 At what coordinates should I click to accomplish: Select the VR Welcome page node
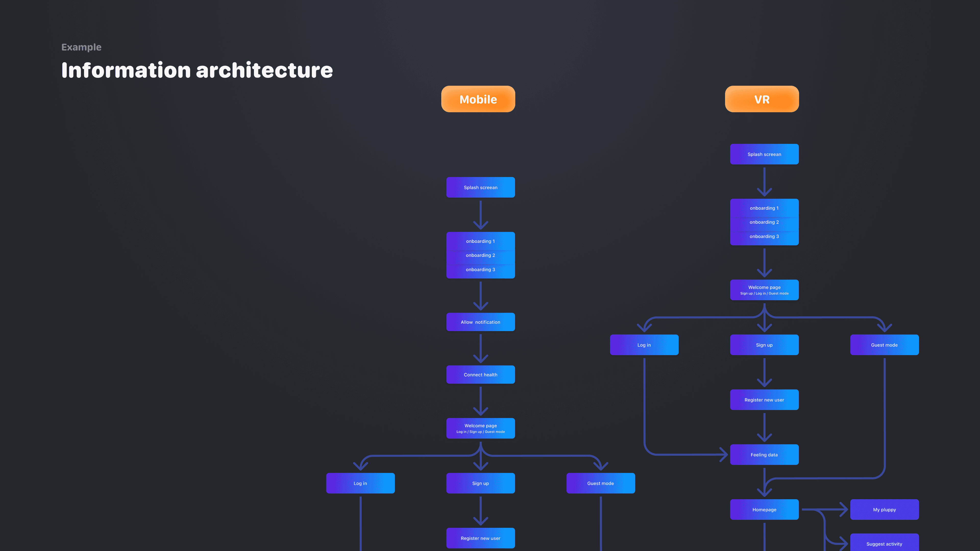[x=764, y=290]
